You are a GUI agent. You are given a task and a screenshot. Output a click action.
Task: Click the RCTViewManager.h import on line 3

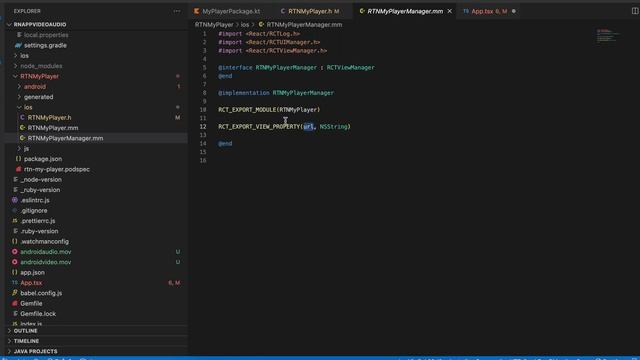point(286,51)
